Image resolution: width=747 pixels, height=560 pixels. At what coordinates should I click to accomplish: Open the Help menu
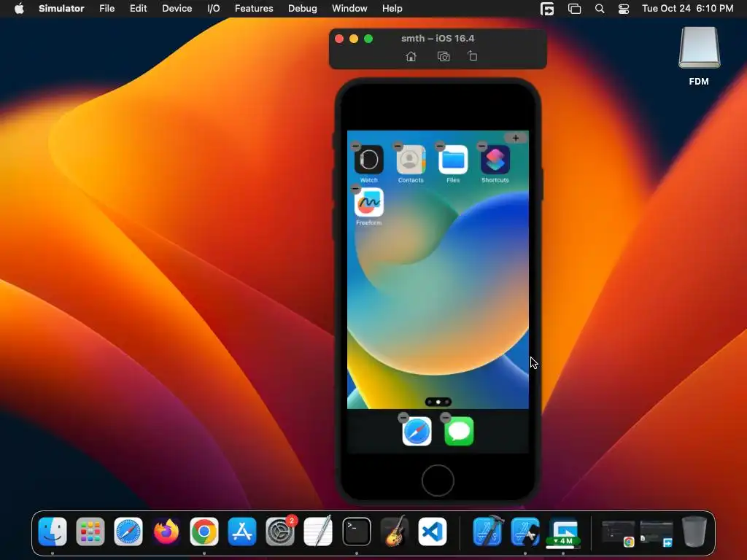click(392, 9)
